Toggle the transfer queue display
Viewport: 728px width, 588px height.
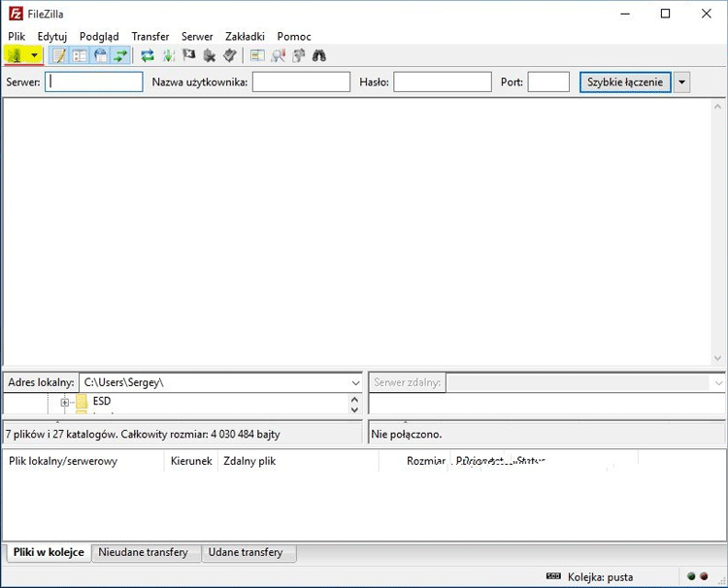[120, 55]
